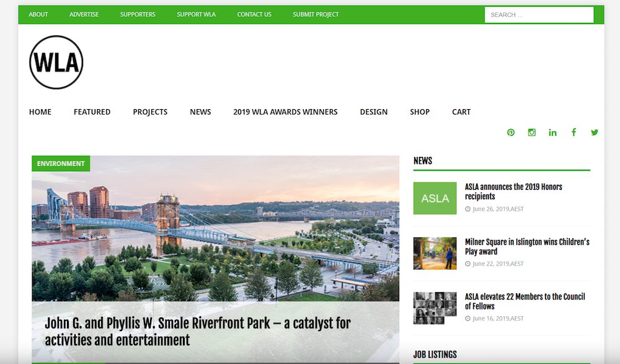
Task: Switch to the PROJECTS menu item
Action: [x=149, y=112]
